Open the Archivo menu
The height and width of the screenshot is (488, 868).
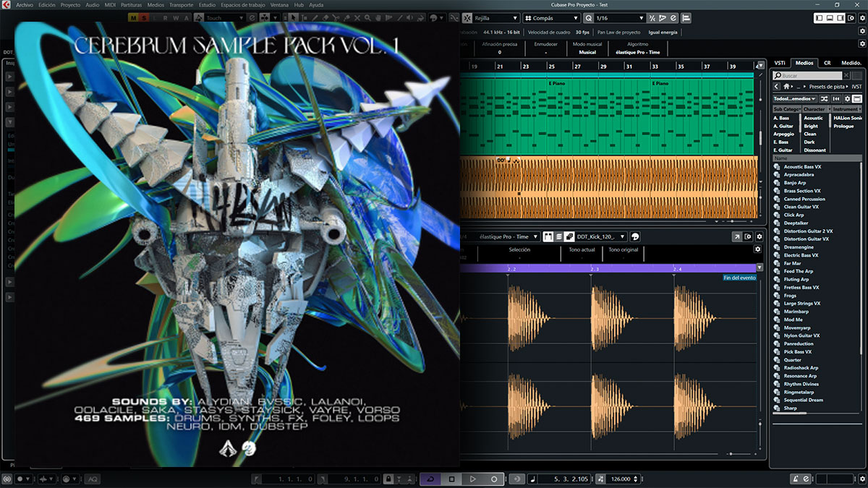[24, 4]
